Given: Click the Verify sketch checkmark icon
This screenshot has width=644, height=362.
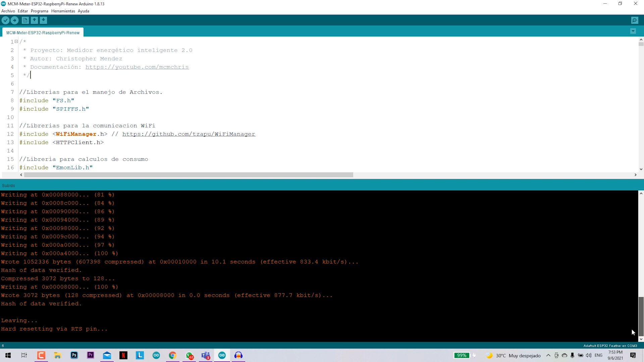Looking at the screenshot, I should click(x=5, y=20).
